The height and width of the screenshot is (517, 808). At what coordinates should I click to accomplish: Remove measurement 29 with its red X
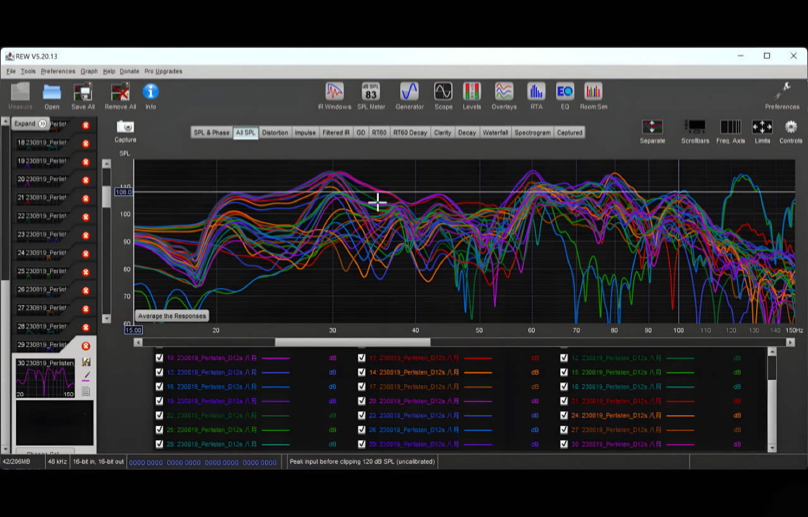(x=86, y=346)
